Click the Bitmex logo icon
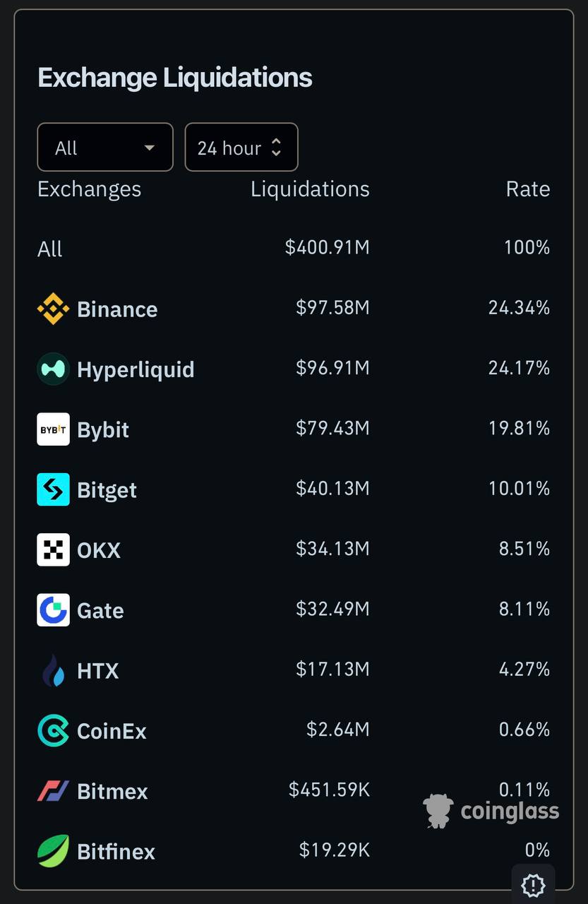 tap(53, 791)
